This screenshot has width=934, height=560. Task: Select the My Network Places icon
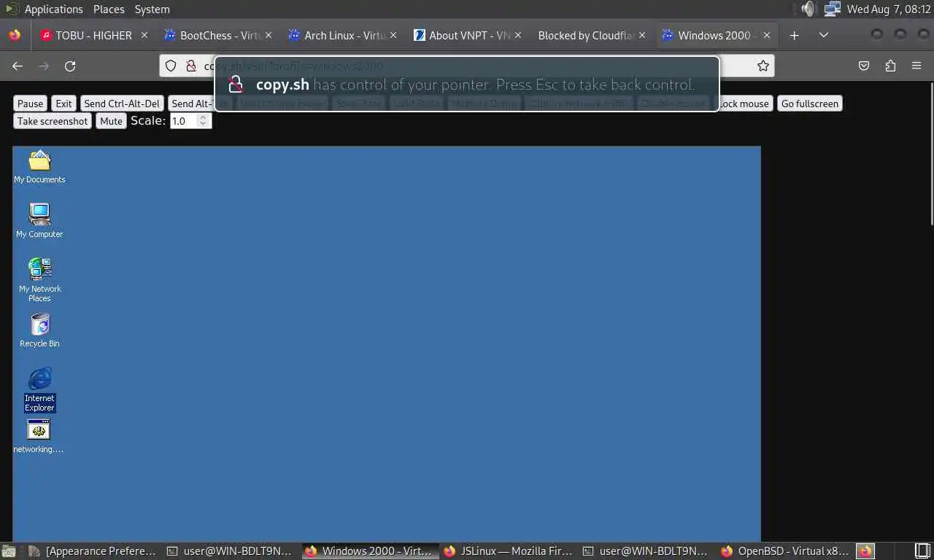click(39, 280)
